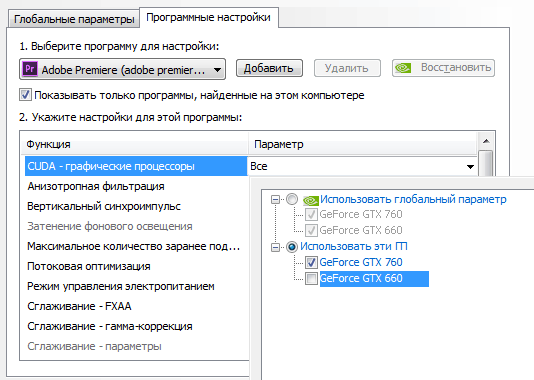Open the Adobe Premiere program dropdown
Viewport: 534px width, 380px height.
(x=122, y=69)
